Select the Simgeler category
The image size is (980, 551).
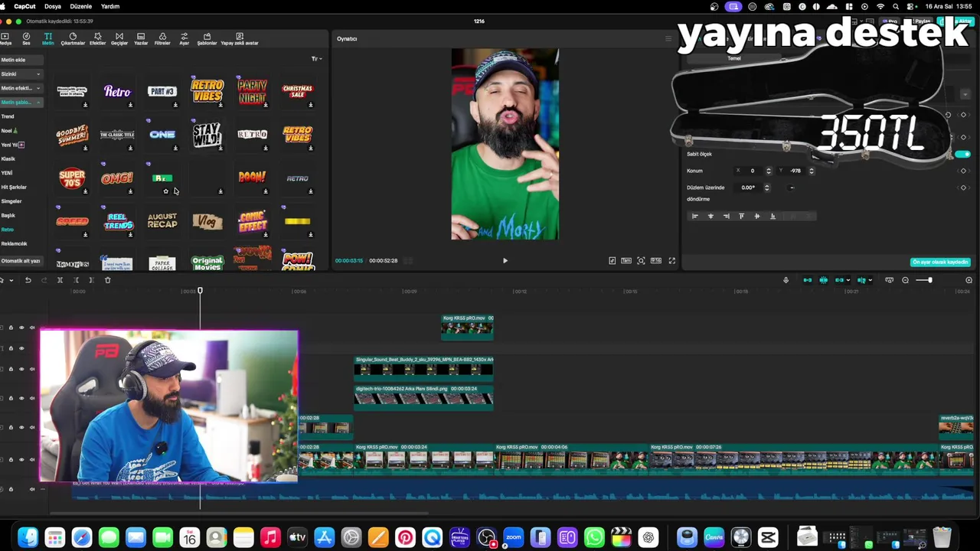tap(11, 201)
